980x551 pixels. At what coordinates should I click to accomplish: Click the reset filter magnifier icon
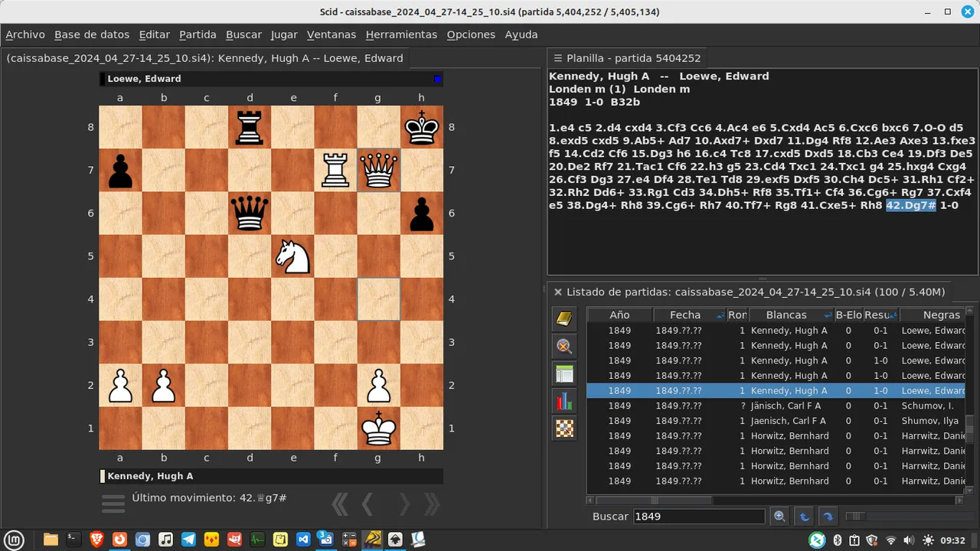[x=564, y=347]
